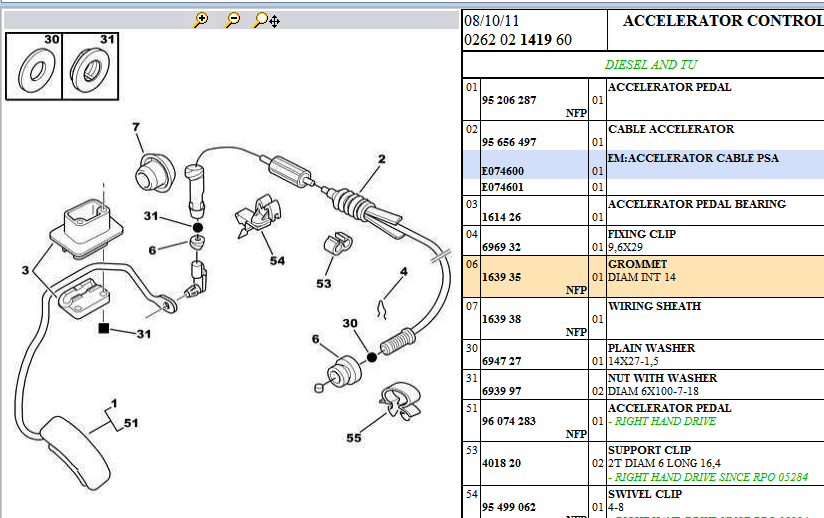This screenshot has width=824, height=518.
Task: Click callout number 2 on the accelerator cable
Action: [x=381, y=159]
